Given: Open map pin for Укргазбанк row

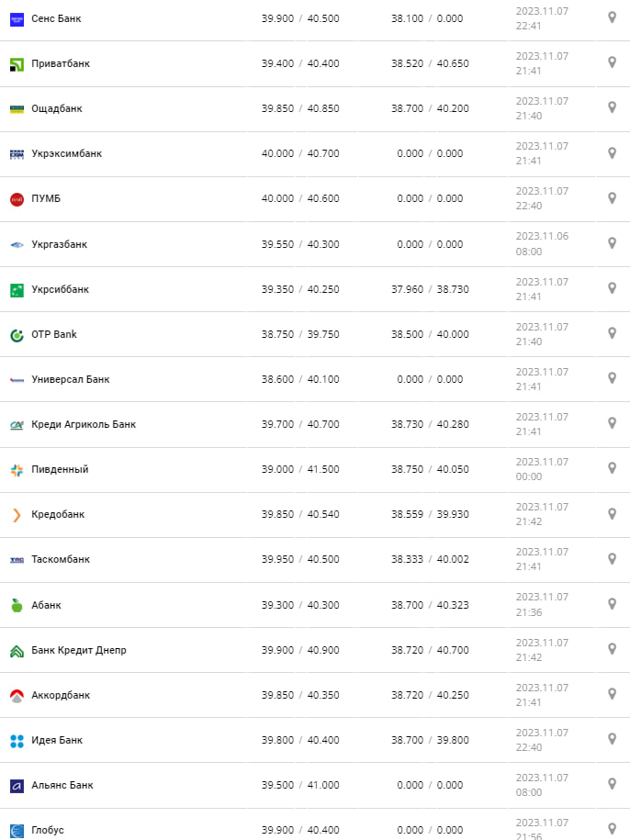Looking at the screenshot, I should click(x=612, y=242).
